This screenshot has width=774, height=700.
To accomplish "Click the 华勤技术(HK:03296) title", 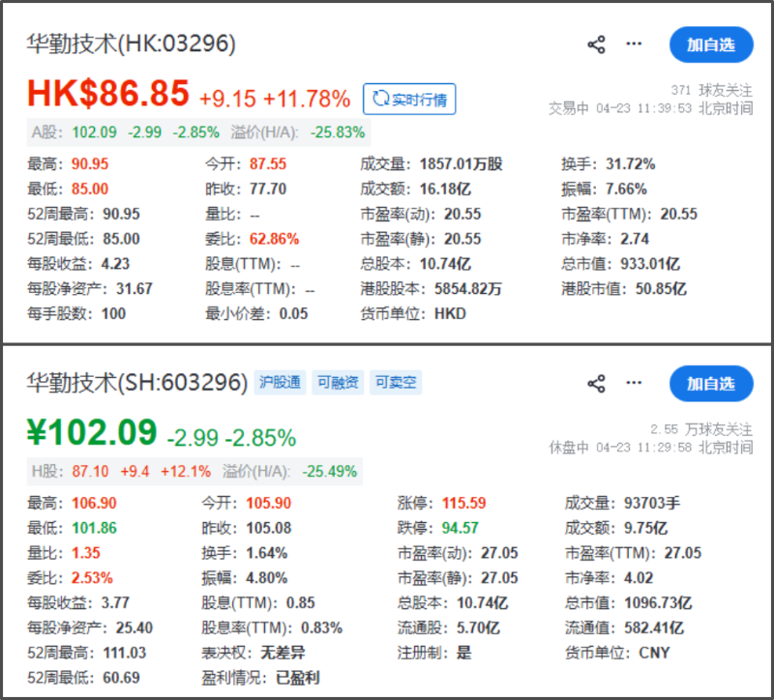I will click(131, 44).
